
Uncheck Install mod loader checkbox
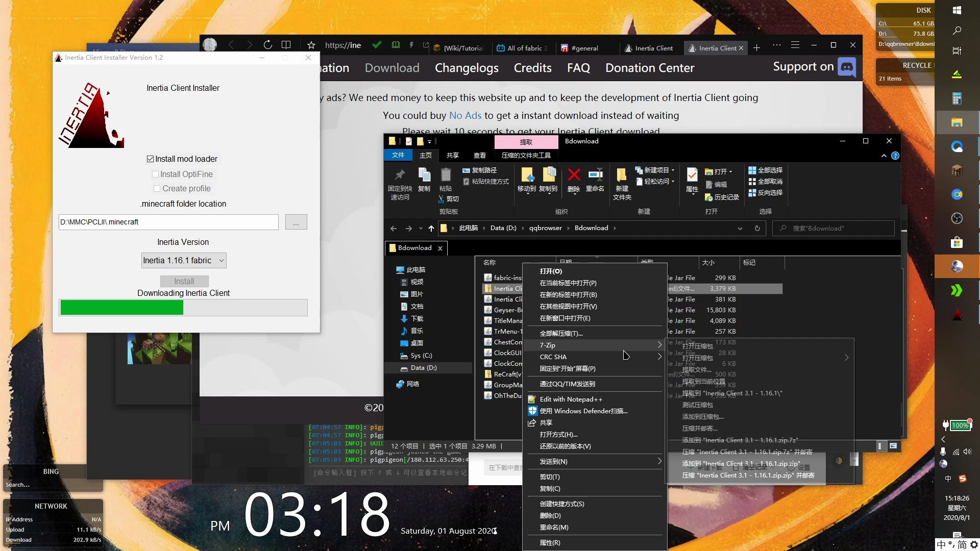150,159
